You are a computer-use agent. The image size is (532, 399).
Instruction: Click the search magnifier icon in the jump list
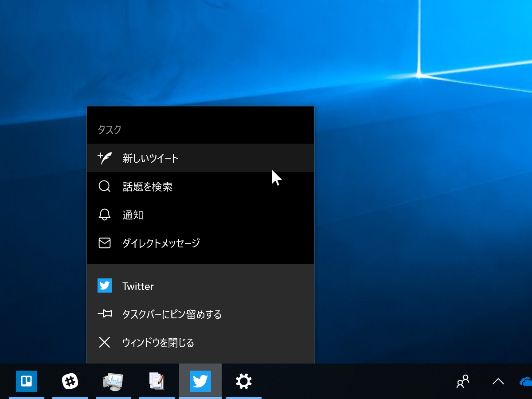click(105, 186)
